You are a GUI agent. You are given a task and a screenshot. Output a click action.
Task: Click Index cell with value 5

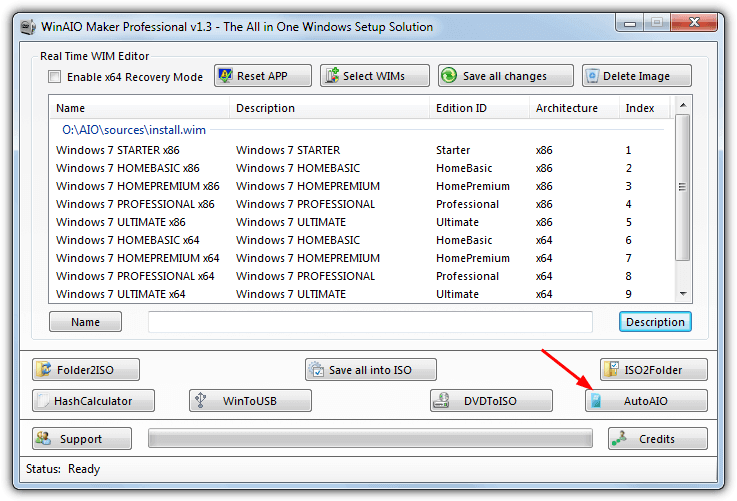tap(628, 222)
